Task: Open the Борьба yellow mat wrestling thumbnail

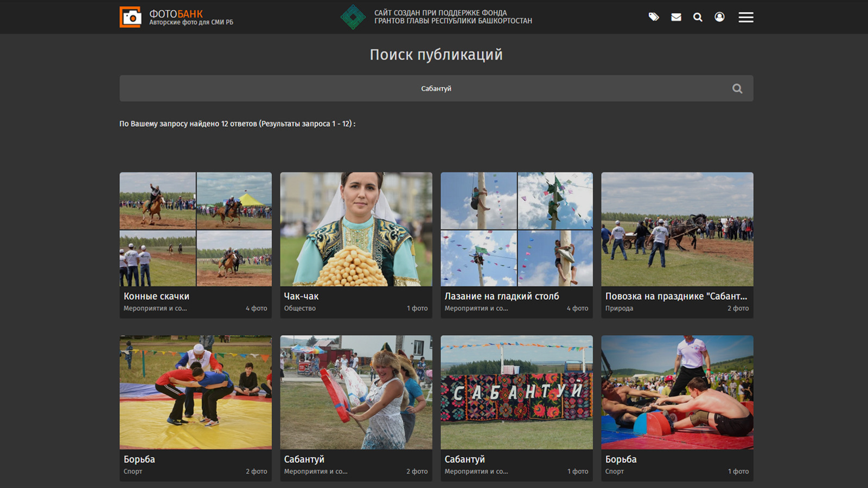Action: click(195, 392)
